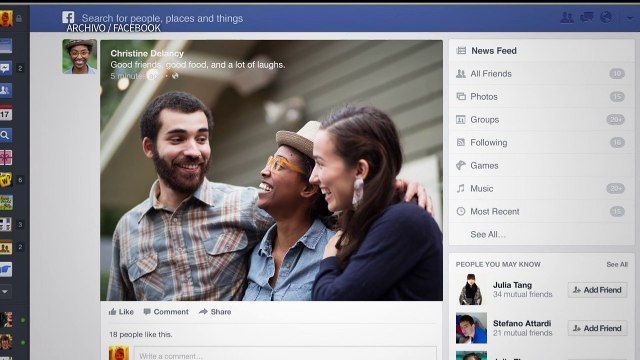The width and height of the screenshot is (640, 360).
Task: Open own profile picture in left sidebar
Action: (6, 18)
